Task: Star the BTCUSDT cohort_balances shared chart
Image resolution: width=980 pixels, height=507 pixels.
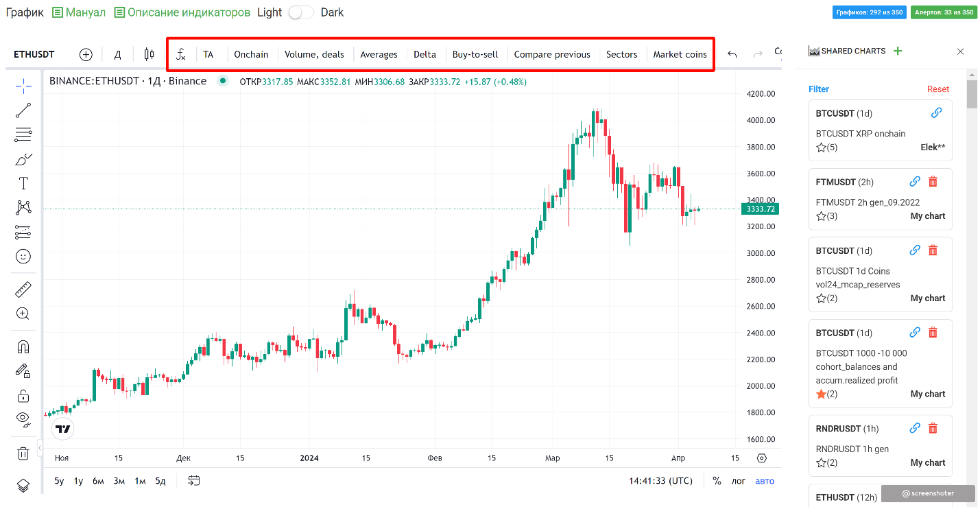Action: (821, 394)
